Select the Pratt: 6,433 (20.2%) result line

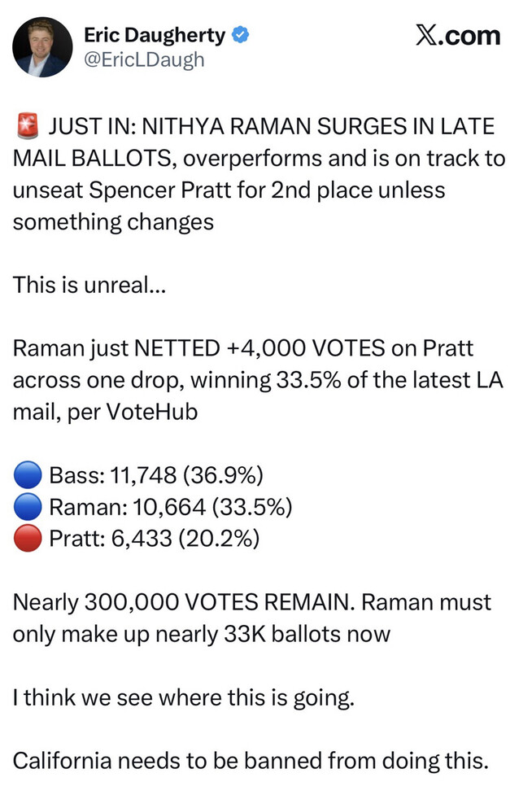[x=154, y=538]
